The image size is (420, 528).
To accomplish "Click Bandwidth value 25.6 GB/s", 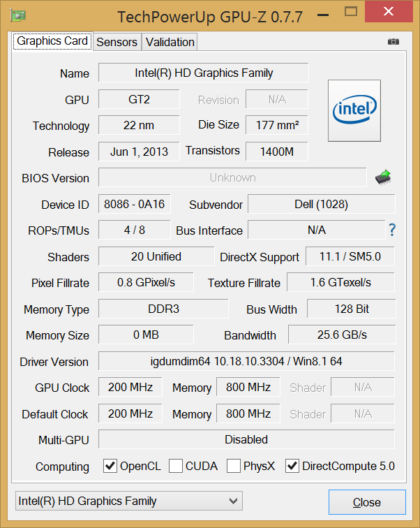I will (x=342, y=335).
